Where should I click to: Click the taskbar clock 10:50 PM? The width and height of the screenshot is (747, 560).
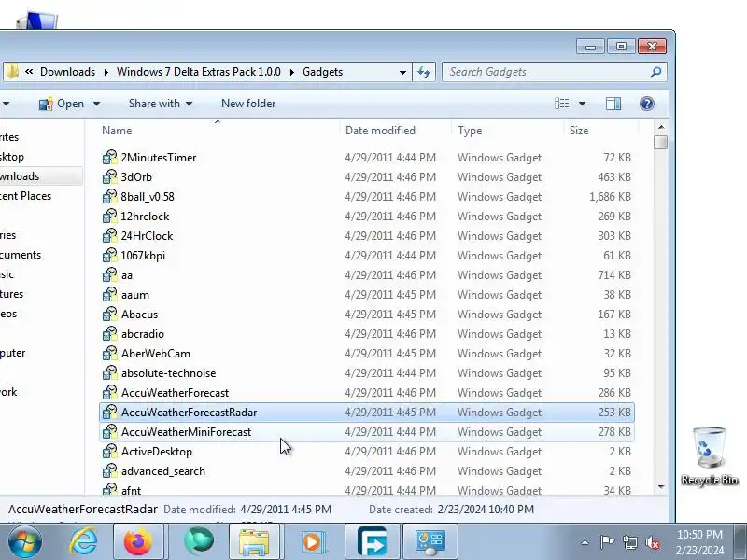pyautogui.click(x=699, y=534)
